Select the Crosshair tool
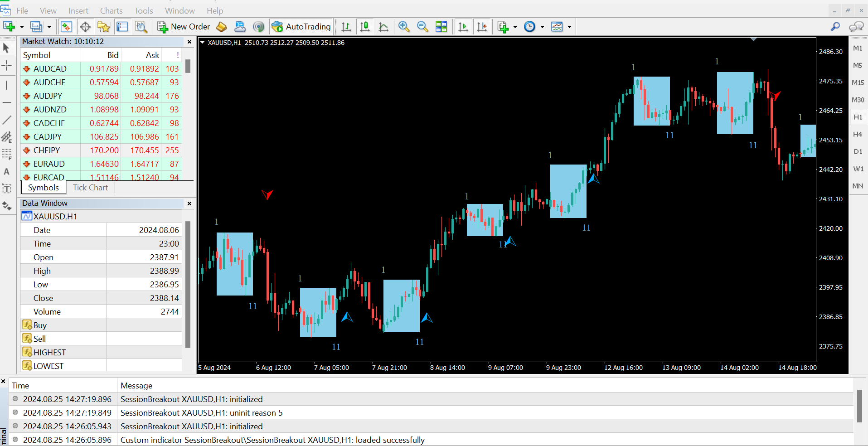This screenshot has height=446, width=868. [6, 66]
